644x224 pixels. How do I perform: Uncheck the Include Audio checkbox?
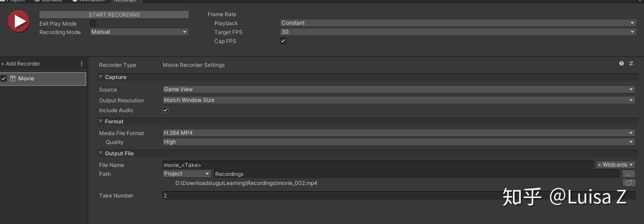[165, 110]
